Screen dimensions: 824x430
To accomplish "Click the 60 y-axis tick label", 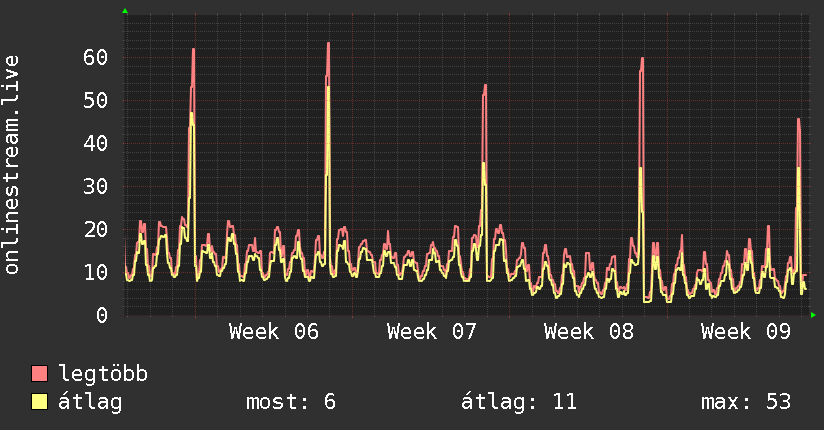I will (96, 57).
